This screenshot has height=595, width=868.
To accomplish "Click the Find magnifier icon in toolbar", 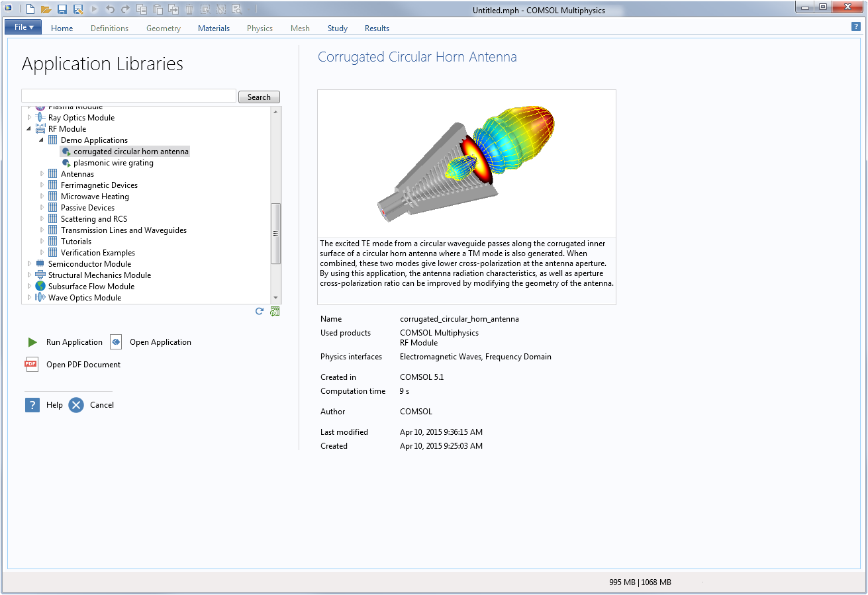I will click(x=237, y=9).
